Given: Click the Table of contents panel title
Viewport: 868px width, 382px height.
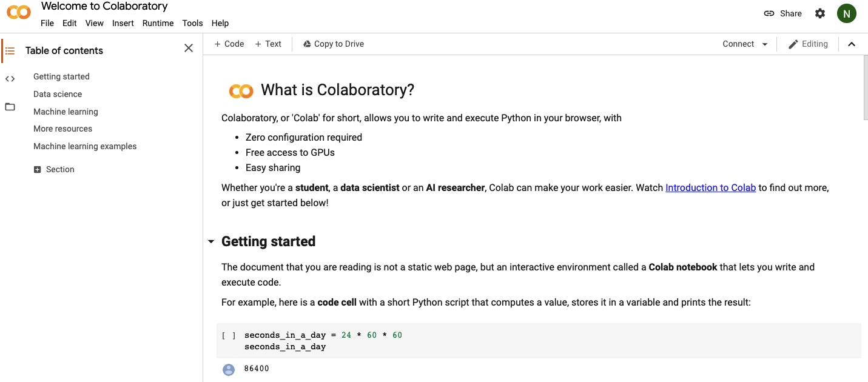Looking at the screenshot, I should point(64,51).
